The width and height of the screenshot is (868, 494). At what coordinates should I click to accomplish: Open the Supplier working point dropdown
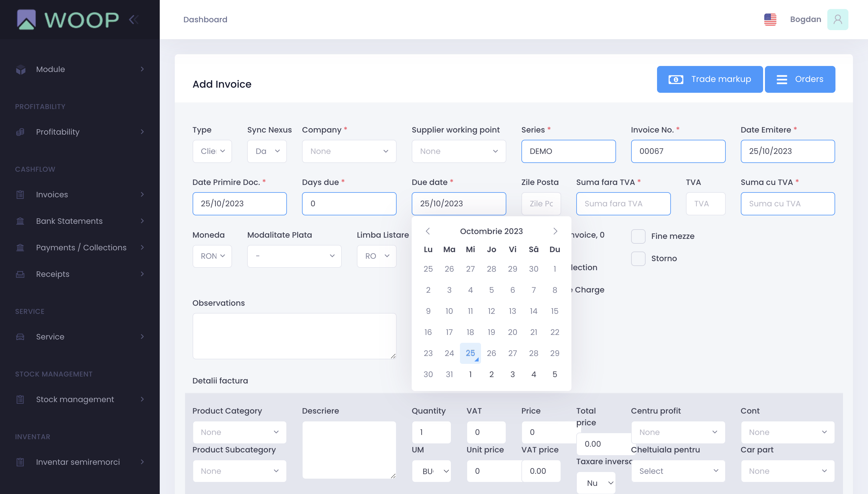click(x=459, y=151)
